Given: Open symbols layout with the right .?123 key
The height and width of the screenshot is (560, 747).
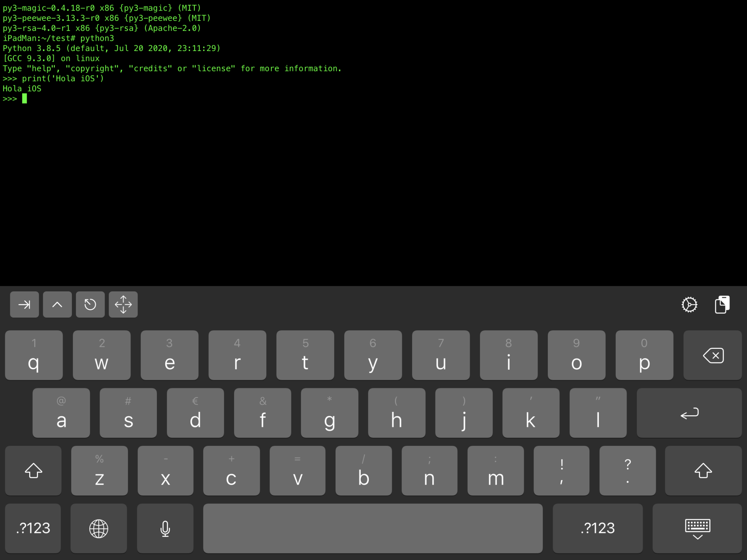Looking at the screenshot, I should (597, 528).
